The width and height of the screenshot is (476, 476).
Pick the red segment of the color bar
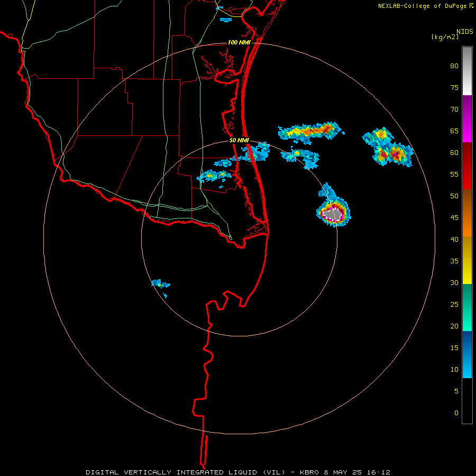[467, 166]
